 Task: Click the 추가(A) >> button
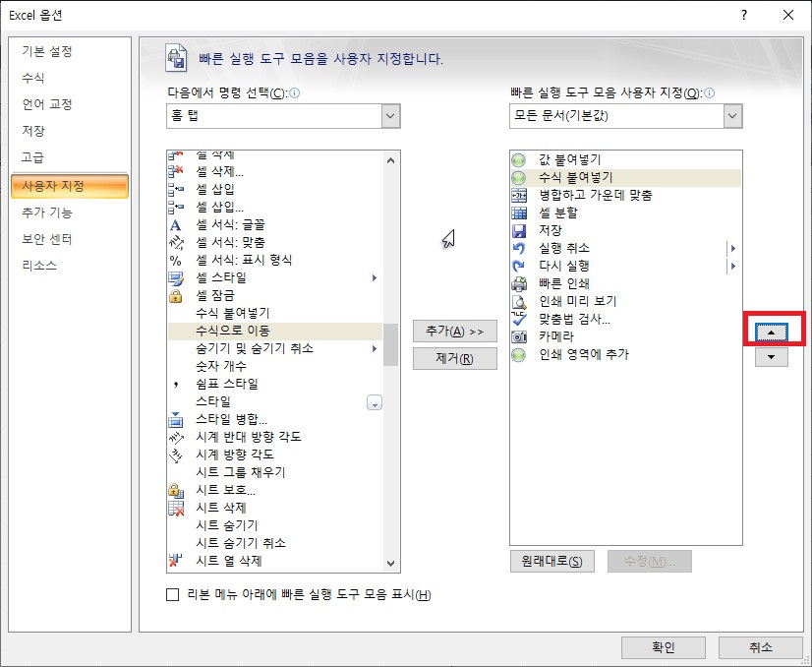click(x=455, y=332)
